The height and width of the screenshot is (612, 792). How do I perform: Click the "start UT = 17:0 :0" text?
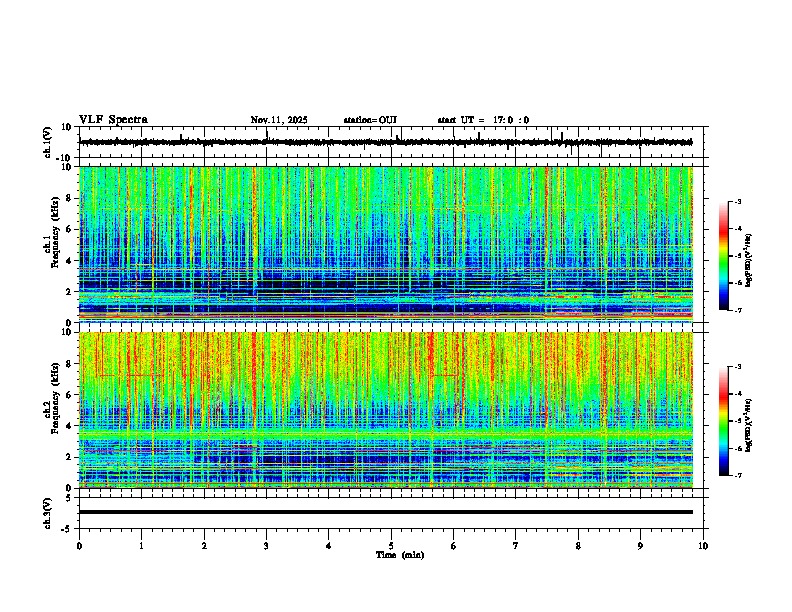pyautogui.click(x=483, y=120)
